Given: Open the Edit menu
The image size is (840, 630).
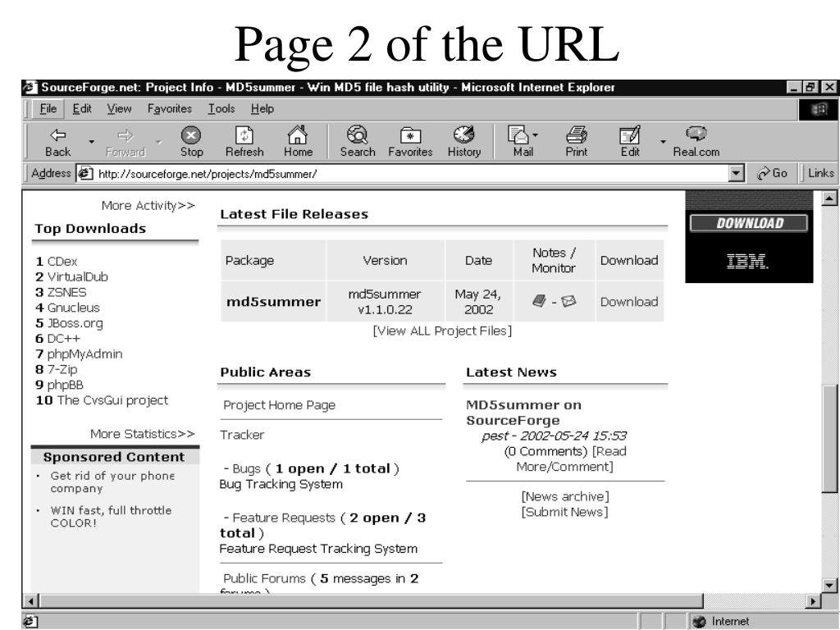Looking at the screenshot, I should [x=82, y=109].
